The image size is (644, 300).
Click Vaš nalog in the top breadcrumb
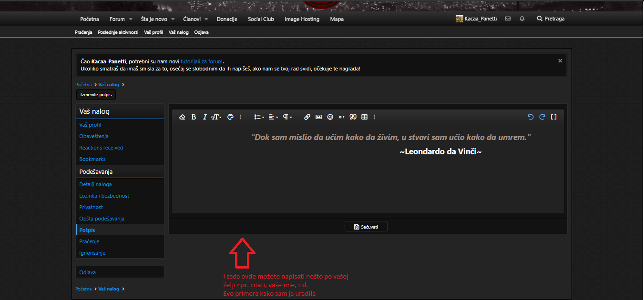click(x=109, y=85)
